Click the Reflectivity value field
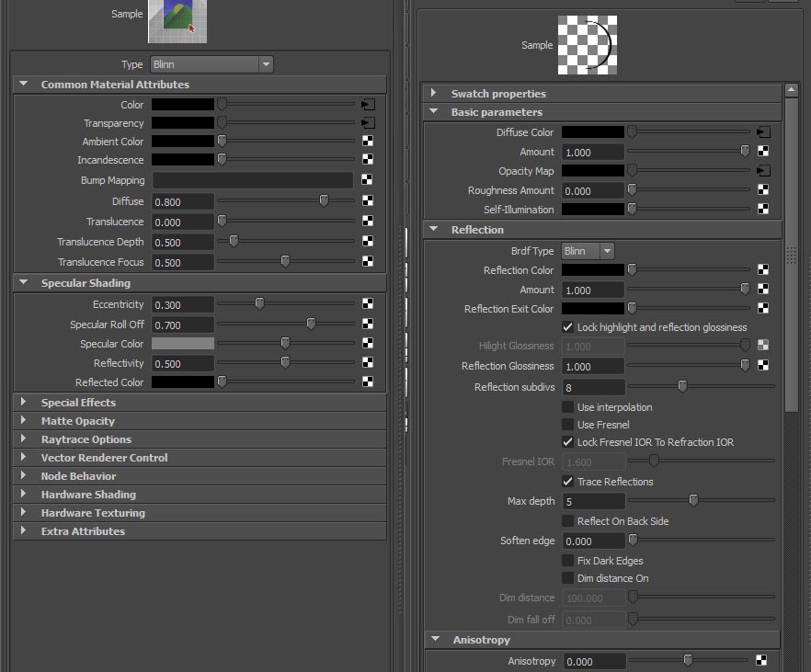Screen dimensions: 811x672 (x=183, y=363)
